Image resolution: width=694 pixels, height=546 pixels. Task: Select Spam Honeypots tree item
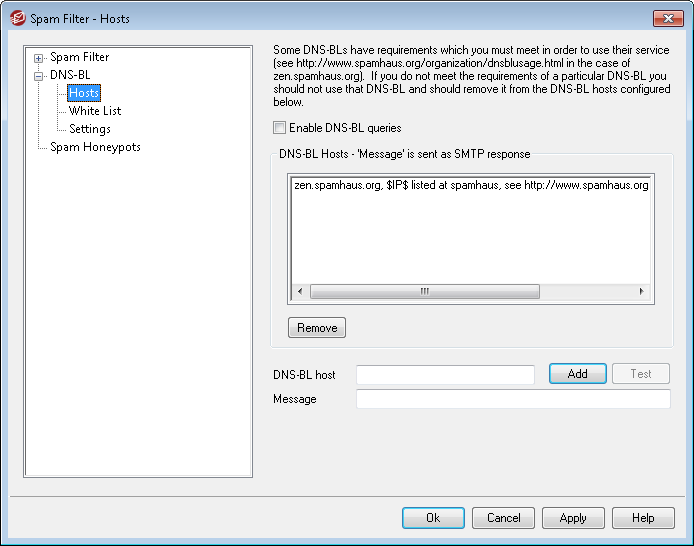[x=95, y=147]
